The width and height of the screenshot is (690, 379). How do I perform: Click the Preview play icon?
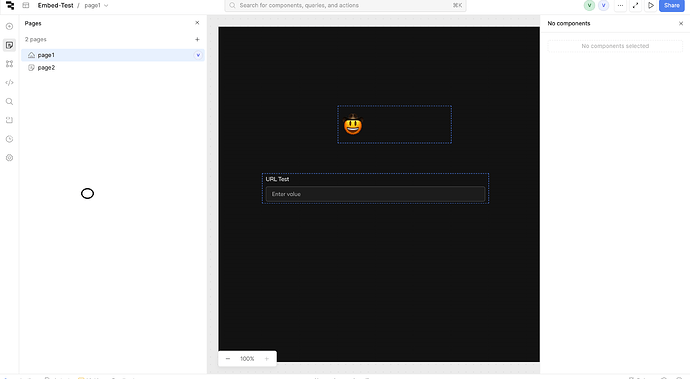pos(651,5)
